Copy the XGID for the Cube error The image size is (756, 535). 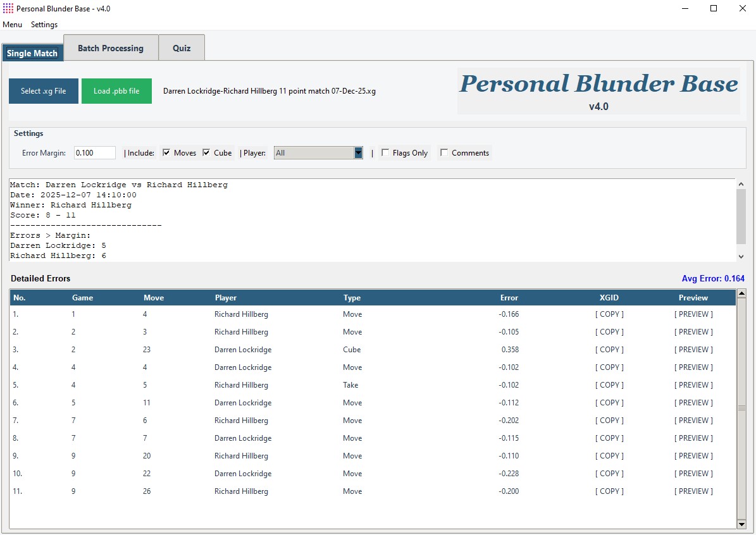click(x=609, y=349)
